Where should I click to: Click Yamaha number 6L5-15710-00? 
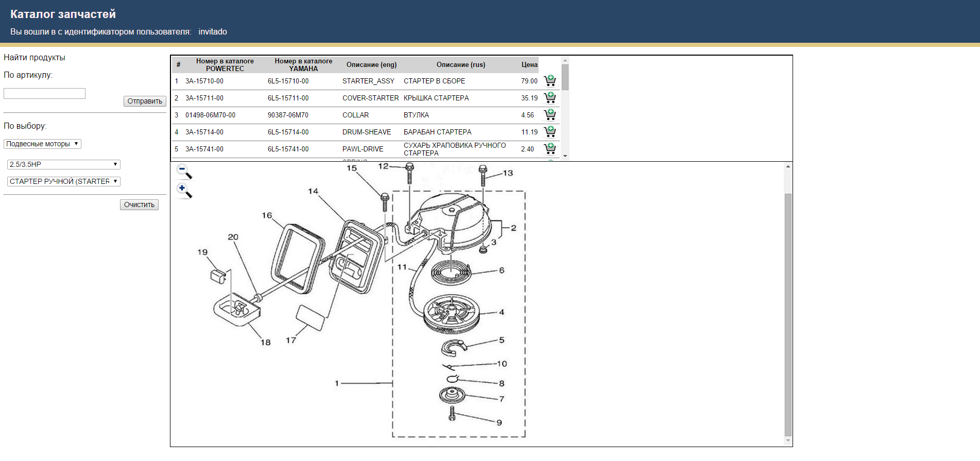pos(288,81)
